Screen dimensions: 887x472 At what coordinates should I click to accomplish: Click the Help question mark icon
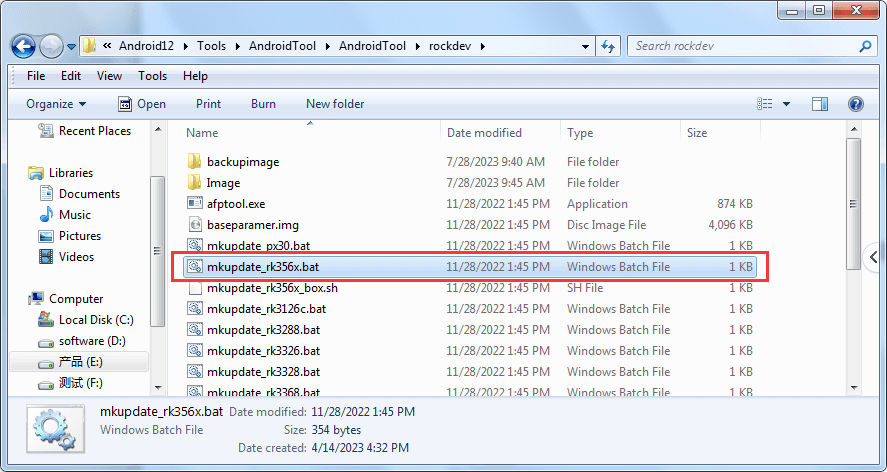pos(855,104)
